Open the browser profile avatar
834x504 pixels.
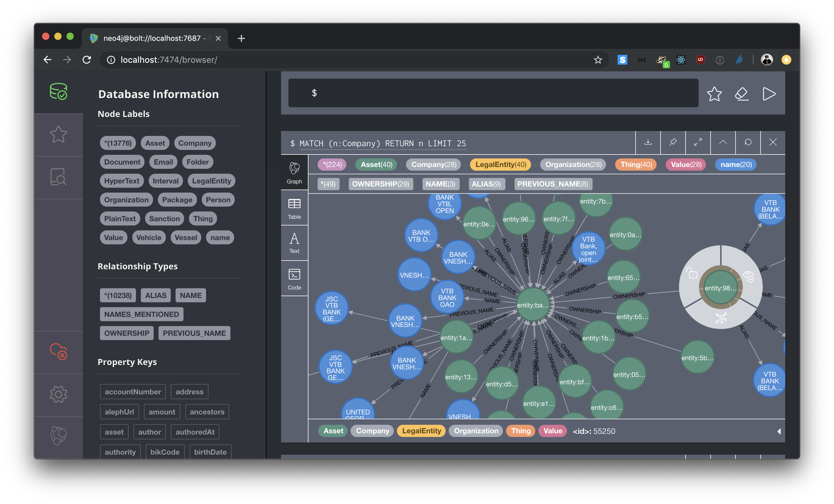(767, 60)
